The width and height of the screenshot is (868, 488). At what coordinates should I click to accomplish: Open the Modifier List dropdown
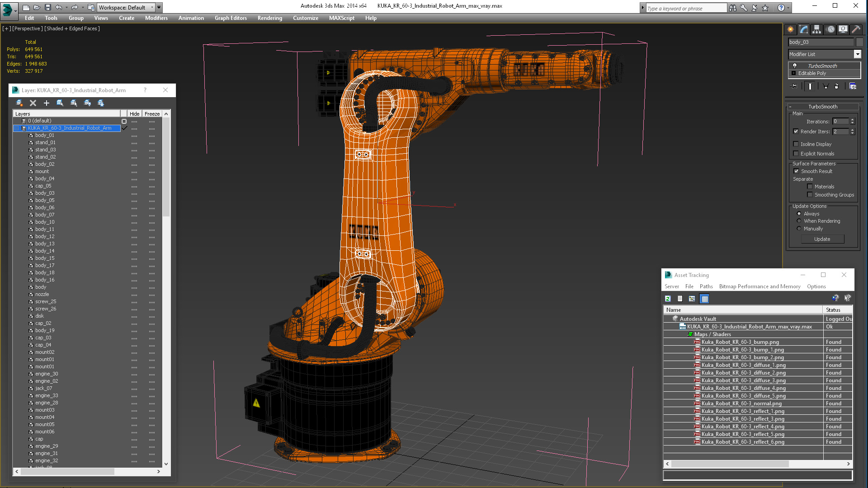point(857,54)
